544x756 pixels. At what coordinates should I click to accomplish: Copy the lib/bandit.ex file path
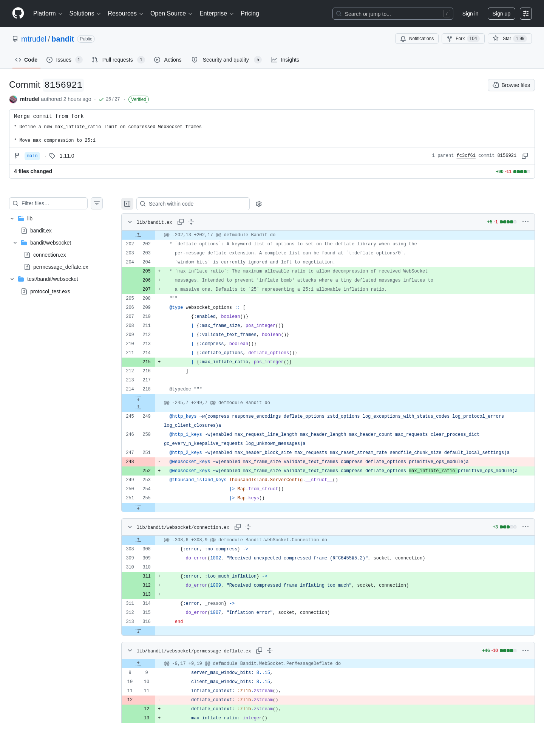[181, 222]
